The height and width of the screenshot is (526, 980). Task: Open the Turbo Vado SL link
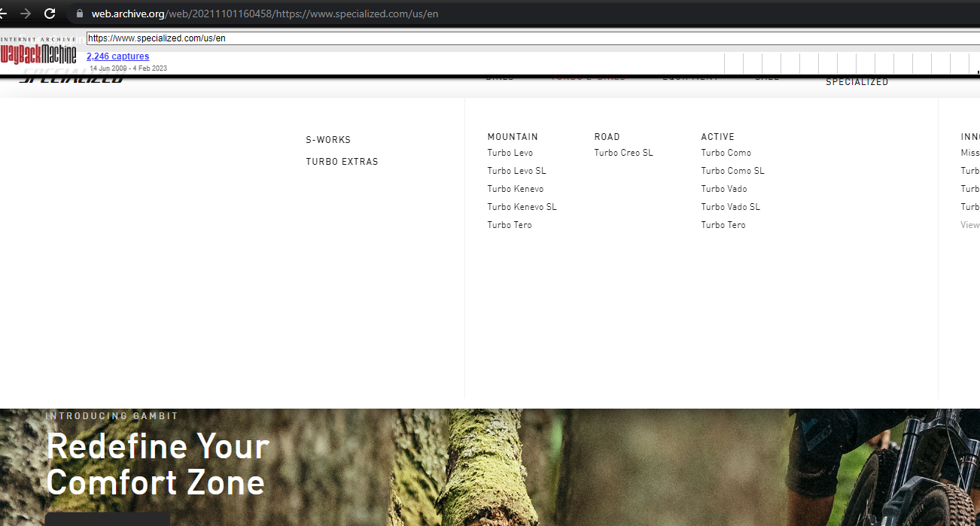(x=730, y=207)
